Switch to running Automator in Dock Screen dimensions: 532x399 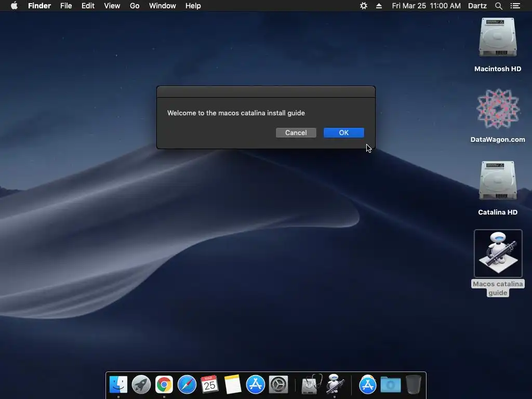click(x=335, y=384)
